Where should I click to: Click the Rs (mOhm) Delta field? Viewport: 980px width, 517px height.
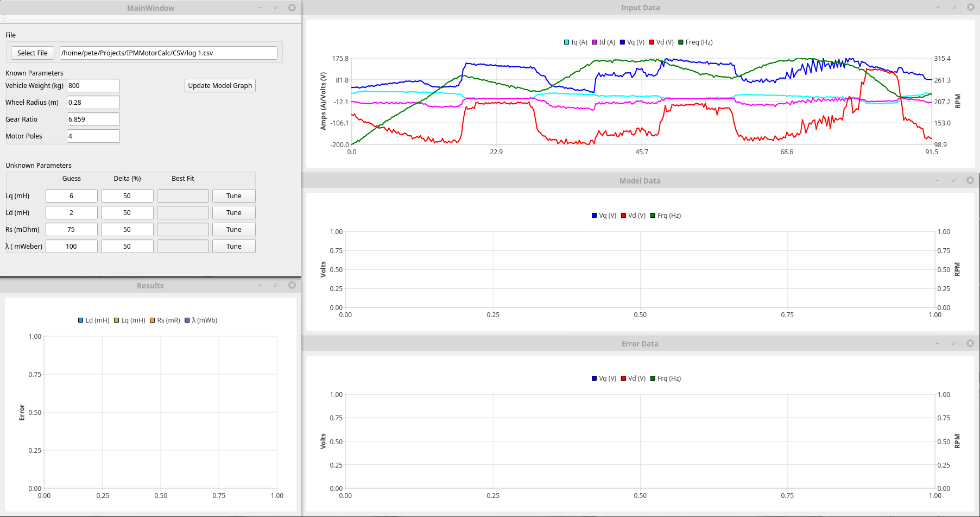(127, 230)
